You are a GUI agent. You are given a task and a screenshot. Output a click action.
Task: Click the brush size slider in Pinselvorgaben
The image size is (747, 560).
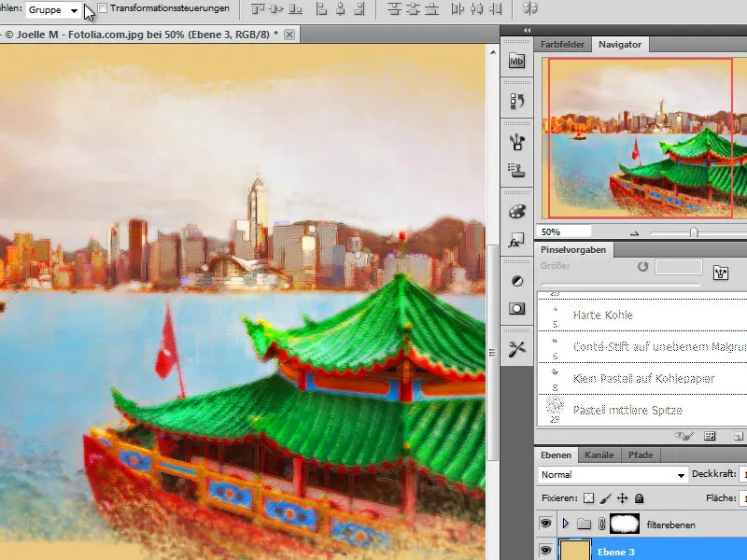click(620, 285)
